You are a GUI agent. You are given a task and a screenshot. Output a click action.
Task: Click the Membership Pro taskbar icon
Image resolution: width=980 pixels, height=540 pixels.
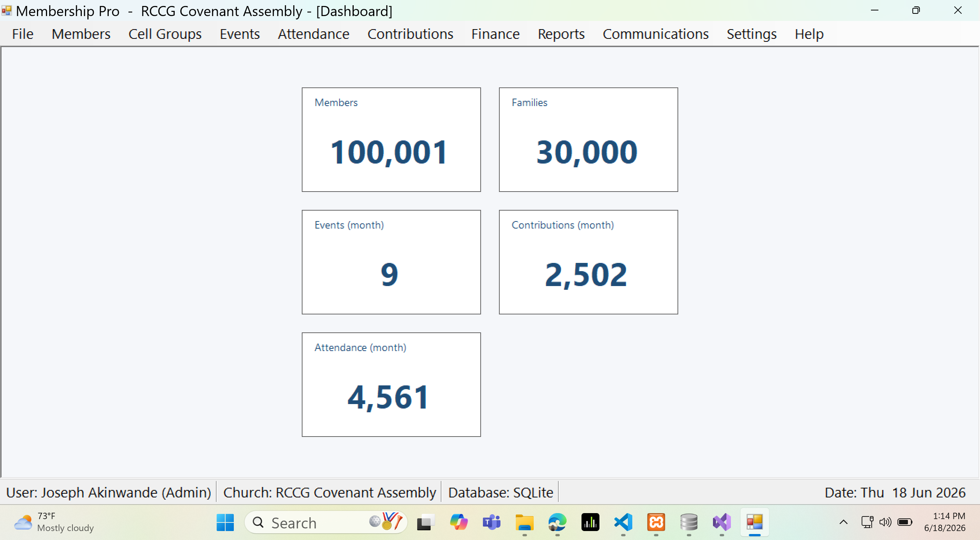click(x=755, y=522)
